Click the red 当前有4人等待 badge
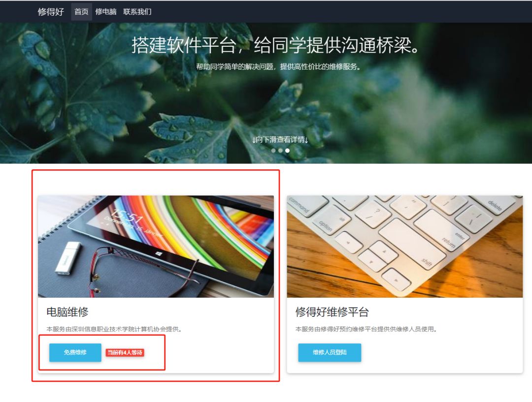Image resolution: width=532 pixels, height=402 pixels. (125, 352)
